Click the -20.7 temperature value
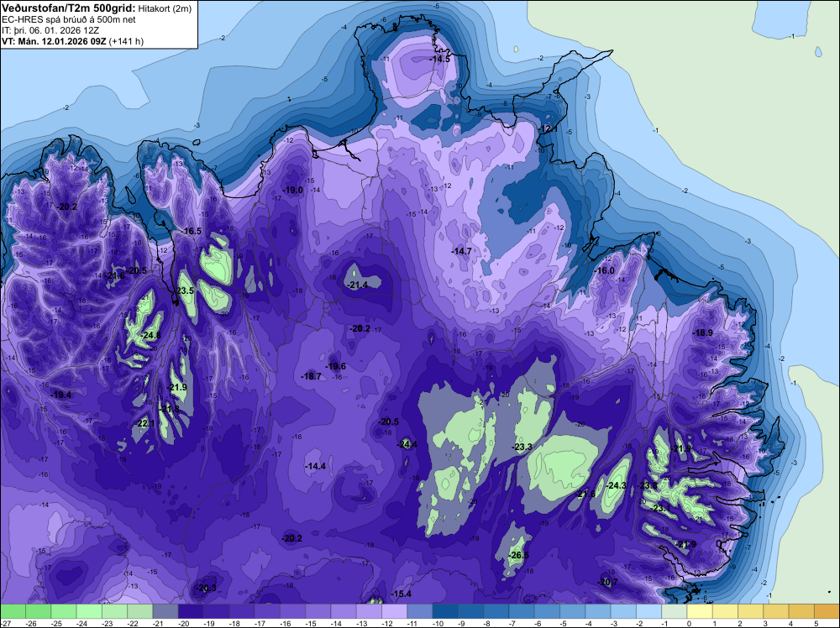The height and width of the screenshot is (628, 840). point(608,582)
